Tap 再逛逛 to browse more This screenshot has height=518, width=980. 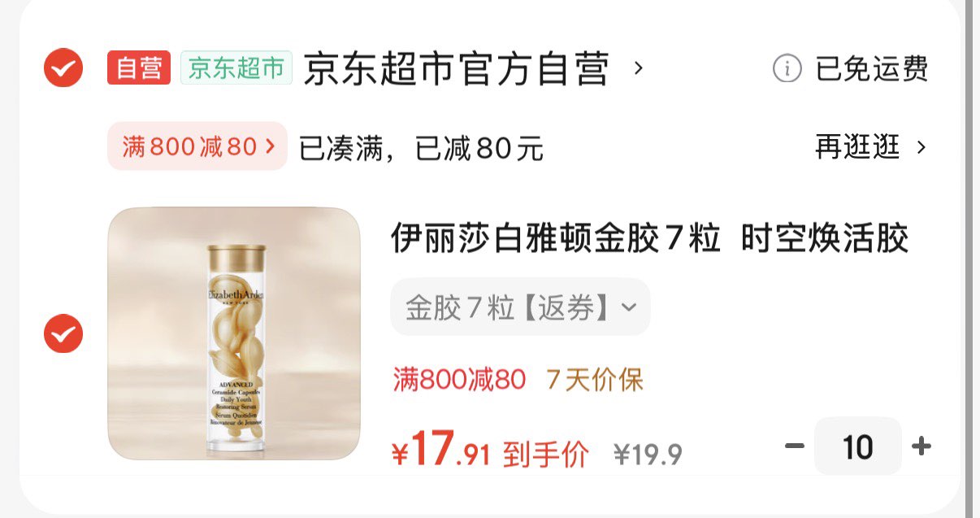click(x=857, y=147)
